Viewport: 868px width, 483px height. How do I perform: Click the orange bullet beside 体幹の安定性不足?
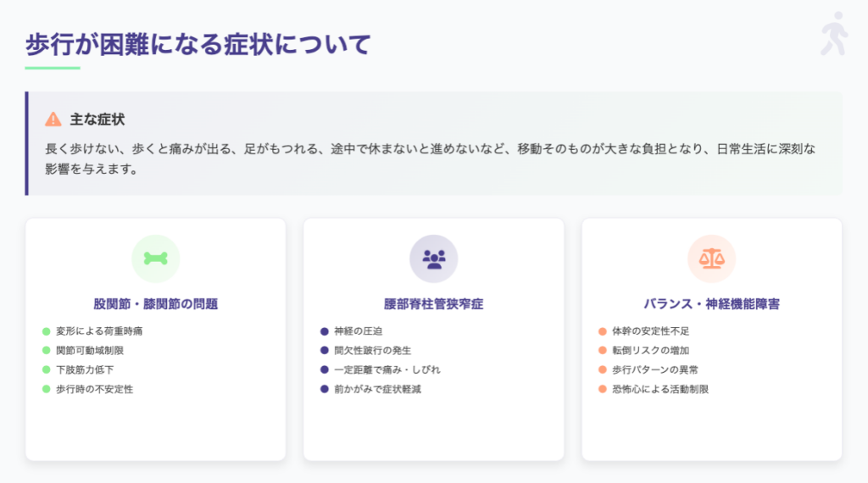[x=603, y=331]
